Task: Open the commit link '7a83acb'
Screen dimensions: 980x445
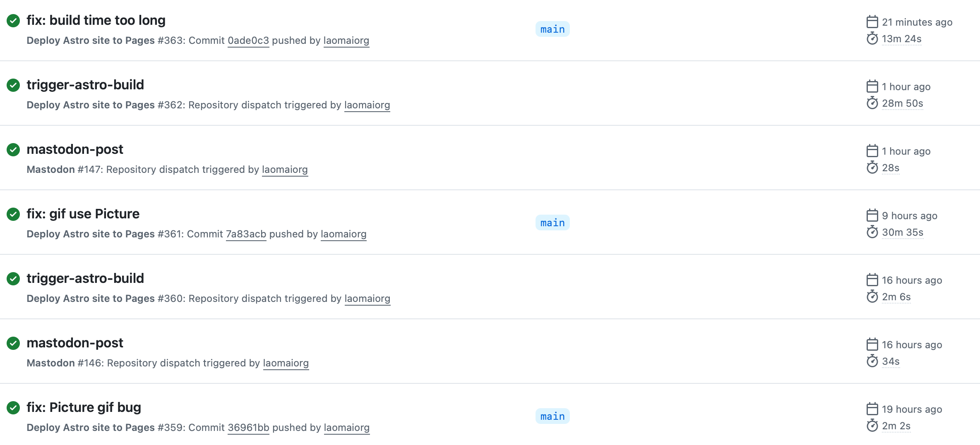Action: click(x=246, y=234)
